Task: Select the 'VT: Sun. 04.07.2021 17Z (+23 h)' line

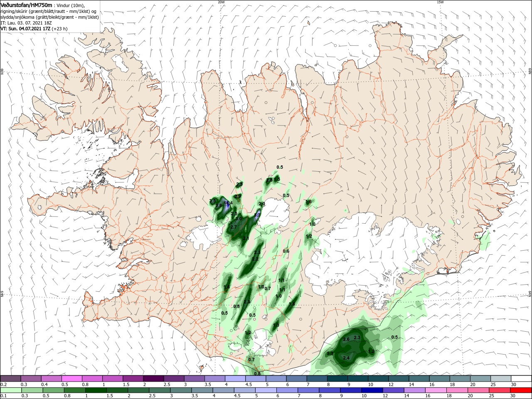Action: [x=34, y=29]
